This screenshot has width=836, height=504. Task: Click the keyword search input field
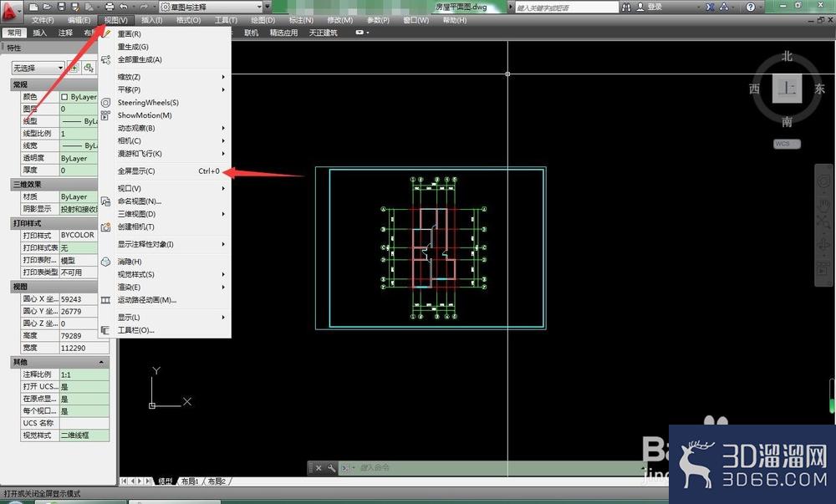click(567, 8)
